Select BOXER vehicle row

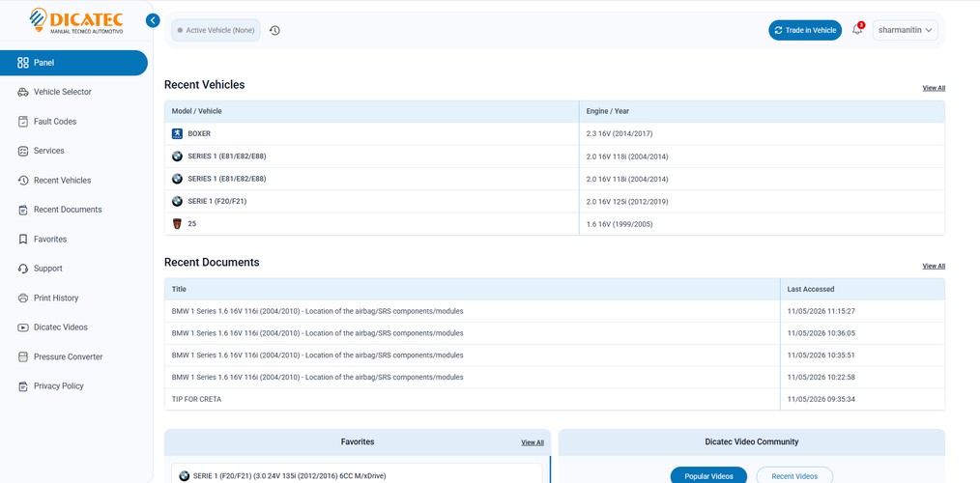point(555,133)
